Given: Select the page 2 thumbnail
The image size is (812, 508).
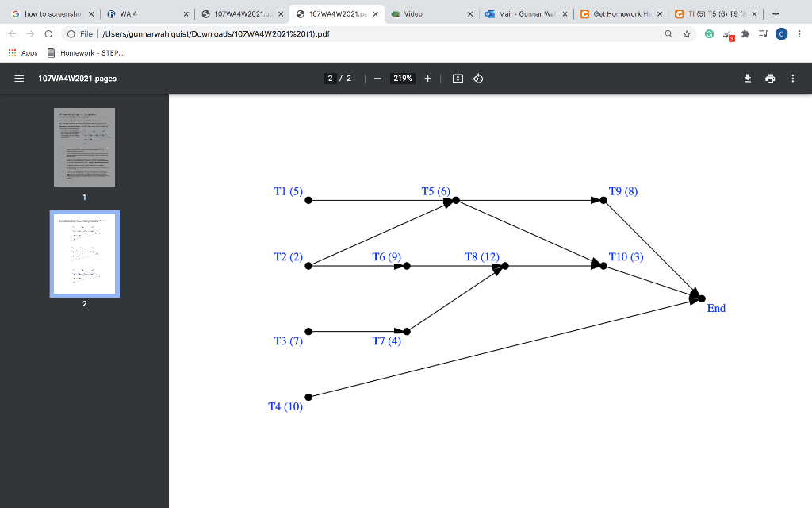Looking at the screenshot, I should coord(84,254).
